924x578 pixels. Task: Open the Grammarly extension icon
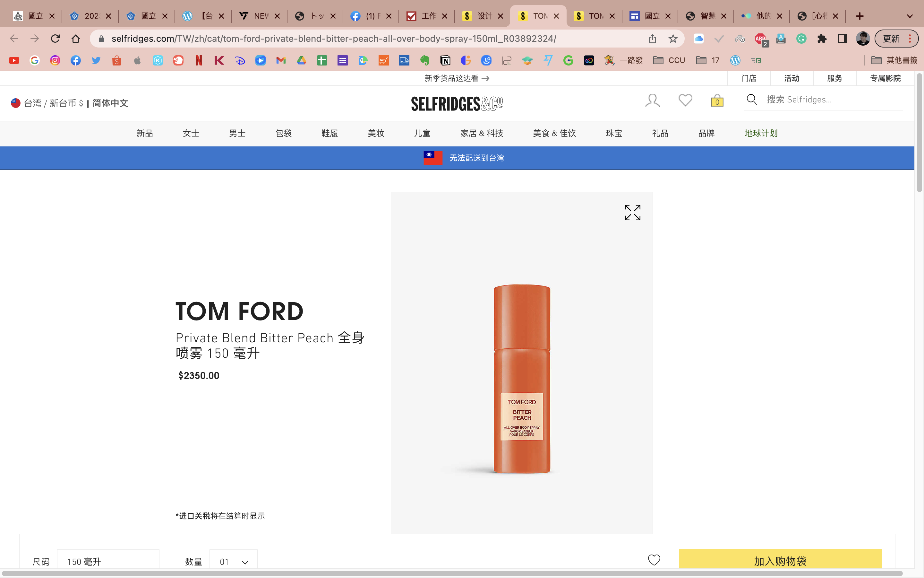point(801,39)
